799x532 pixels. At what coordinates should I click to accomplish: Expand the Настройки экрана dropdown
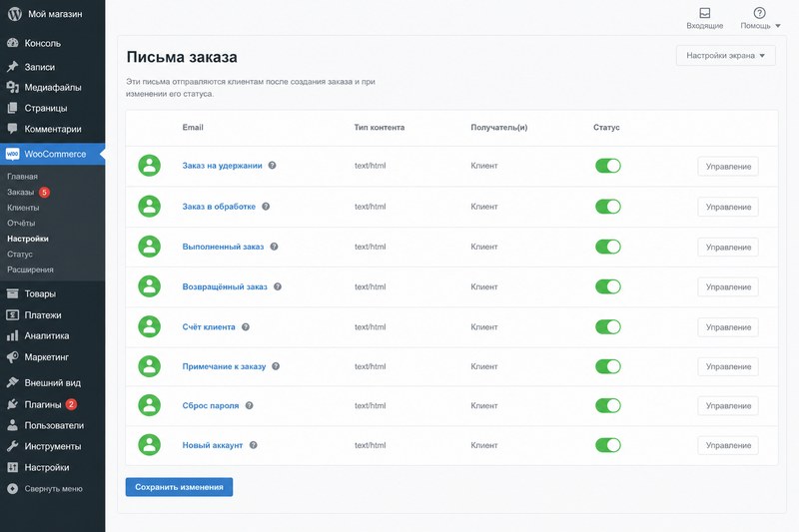[726, 56]
